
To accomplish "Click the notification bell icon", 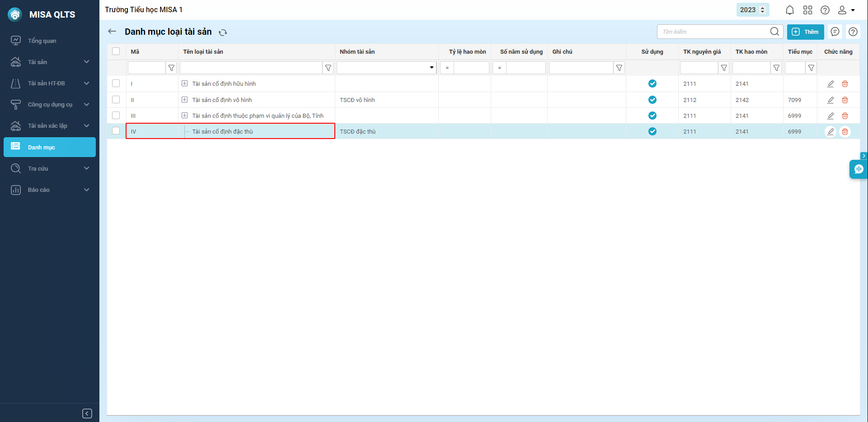I will click(x=789, y=10).
